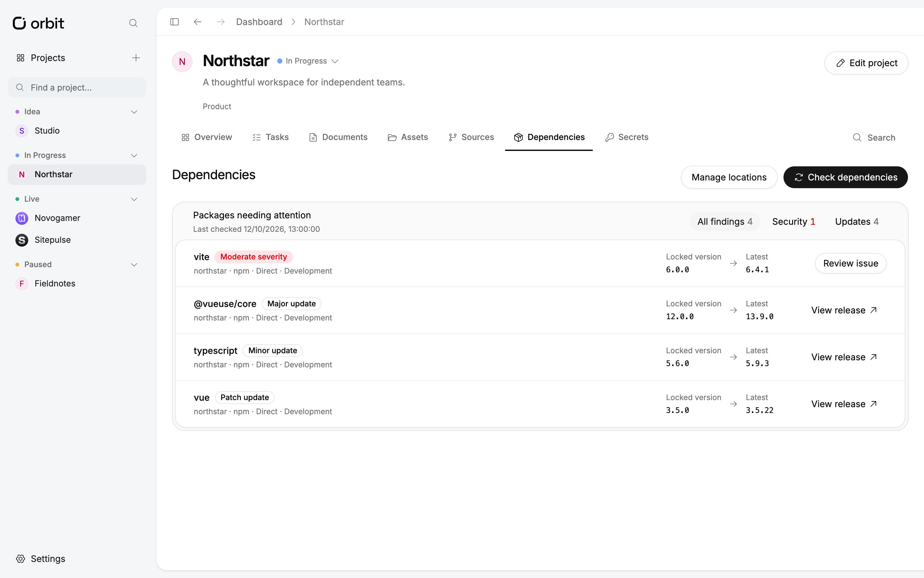Run Check dependencies
The height and width of the screenshot is (578, 924).
pos(845,177)
